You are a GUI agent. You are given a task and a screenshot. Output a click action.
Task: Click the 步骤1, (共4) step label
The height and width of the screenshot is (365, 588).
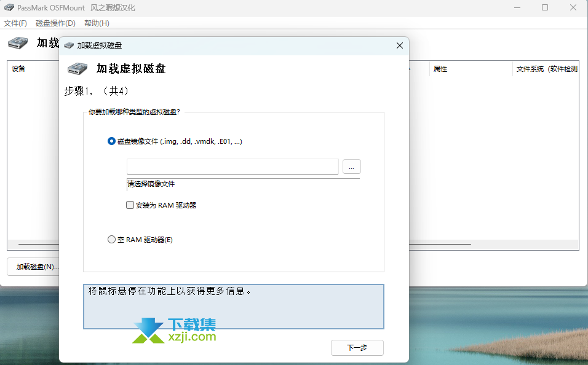coord(97,91)
